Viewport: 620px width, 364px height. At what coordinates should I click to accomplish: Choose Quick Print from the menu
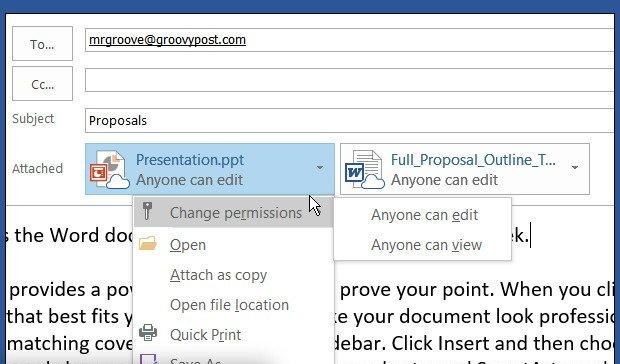pos(233,335)
